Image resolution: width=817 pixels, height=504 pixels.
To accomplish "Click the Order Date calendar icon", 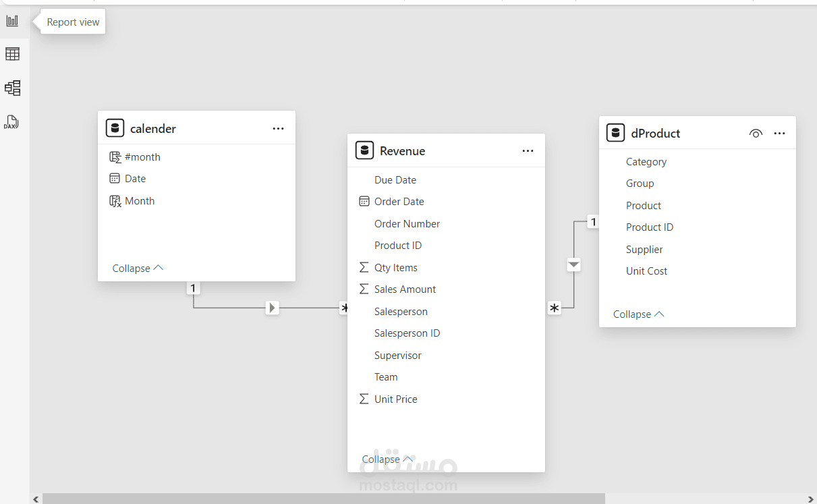I will tap(364, 202).
